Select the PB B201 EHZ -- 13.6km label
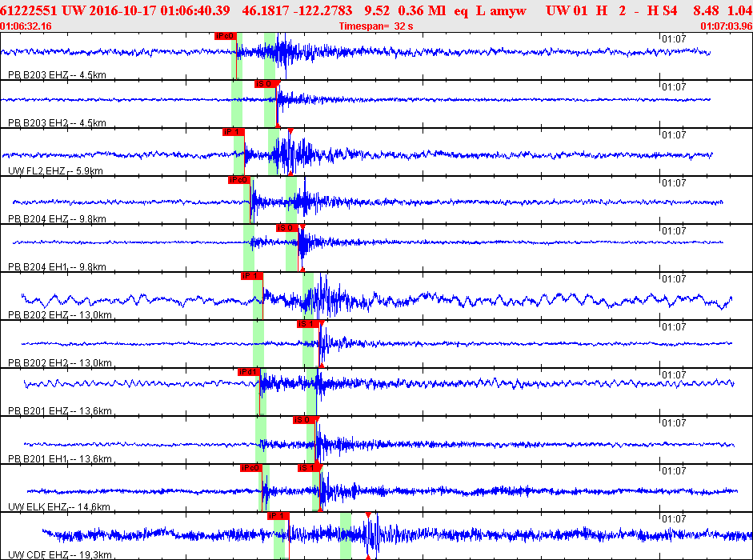This screenshot has height=560, width=753. point(60,411)
